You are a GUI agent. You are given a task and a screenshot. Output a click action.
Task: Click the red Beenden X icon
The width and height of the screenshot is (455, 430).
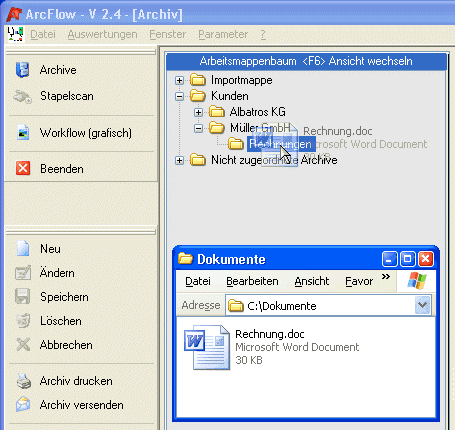coord(23,168)
